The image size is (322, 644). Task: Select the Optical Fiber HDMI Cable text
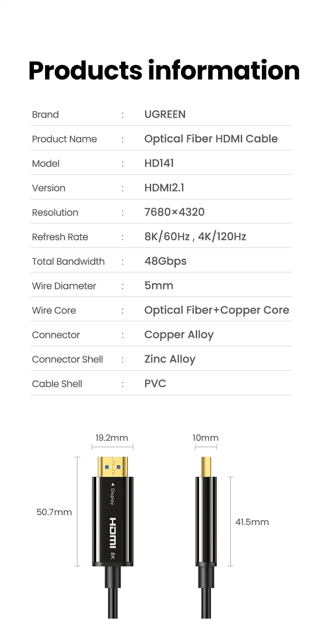point(211,139)
